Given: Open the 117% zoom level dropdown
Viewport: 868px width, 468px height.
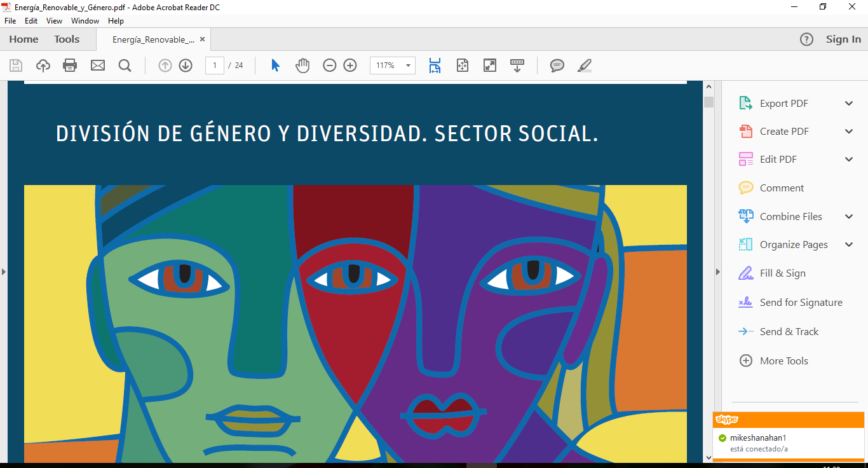Looking at the screenshot, I should 407,65.
